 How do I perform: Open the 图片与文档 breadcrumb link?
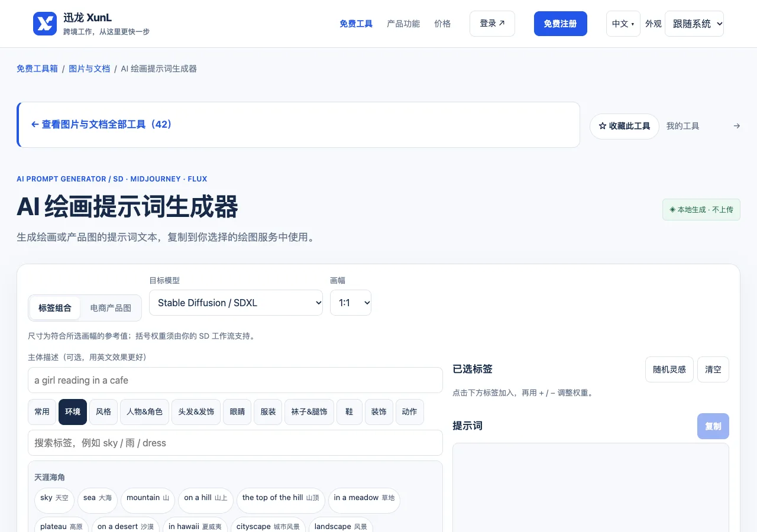tap(89, 69)
